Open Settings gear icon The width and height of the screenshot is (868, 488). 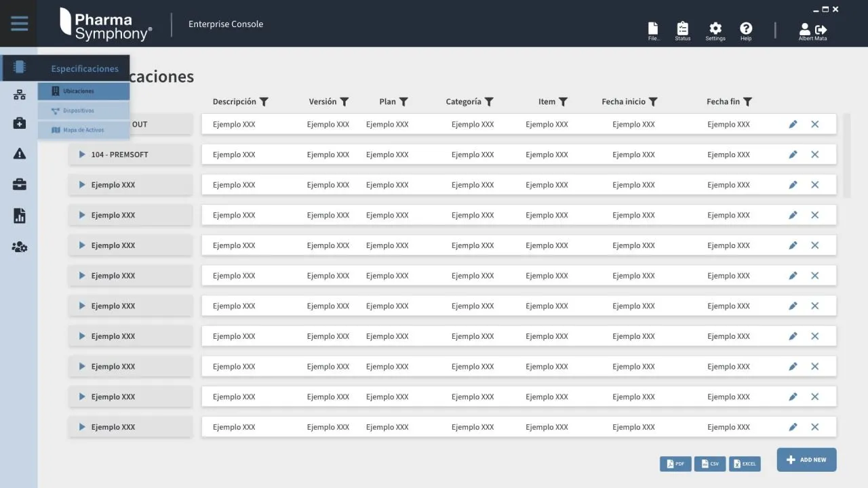point(715,30)
